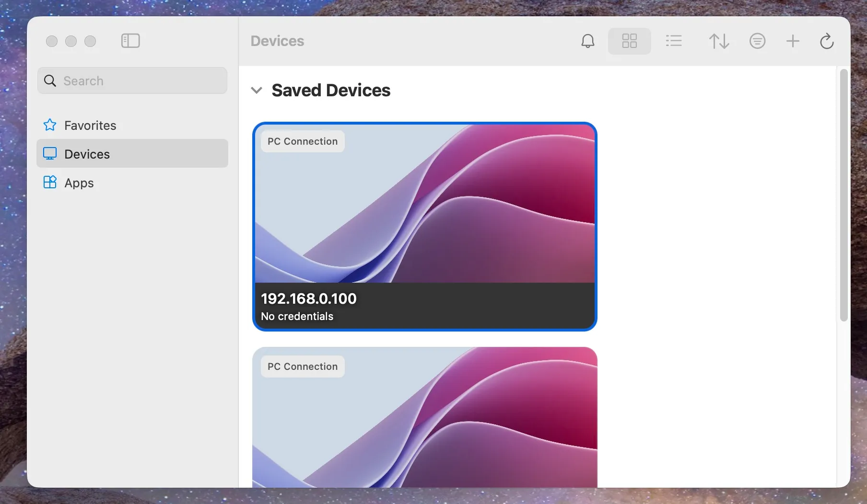
Task: Select Devices in the sidebar
Action: click(132, 154)
